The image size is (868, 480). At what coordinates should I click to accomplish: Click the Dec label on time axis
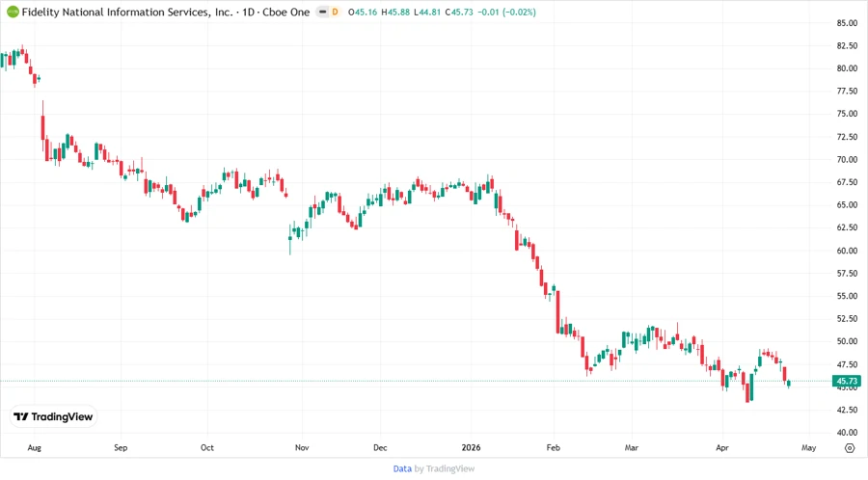click(380, 448)
